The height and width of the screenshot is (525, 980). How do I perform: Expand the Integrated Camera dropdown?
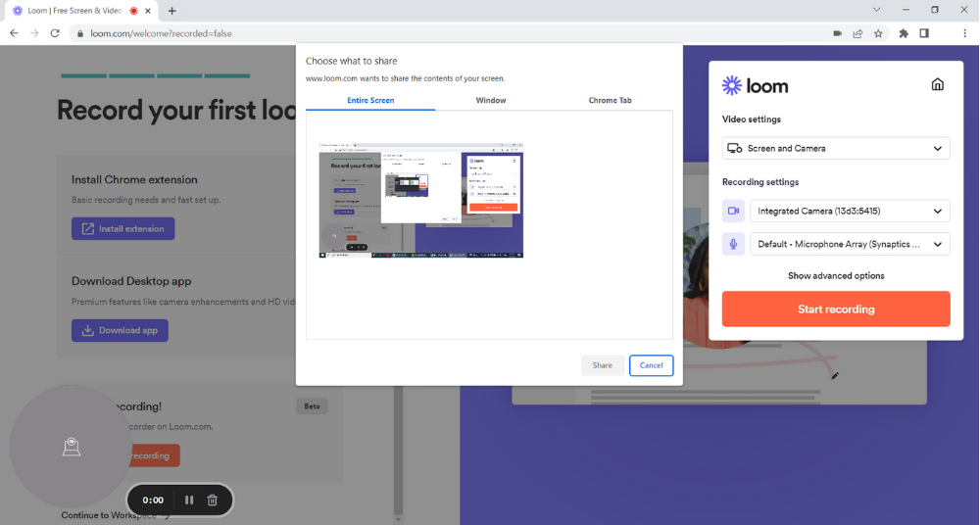pyautogui.click(x=850, y=211)
